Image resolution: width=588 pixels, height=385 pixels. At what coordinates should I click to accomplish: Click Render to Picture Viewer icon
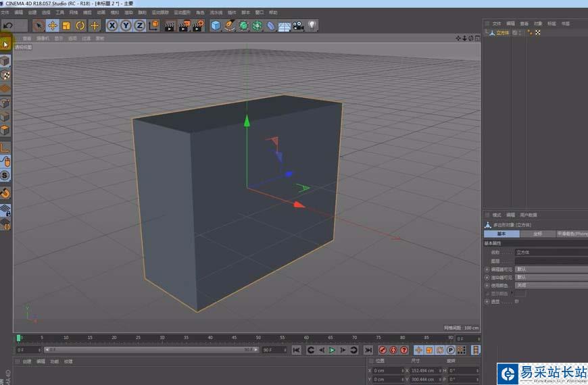click(x=184, y=26)
